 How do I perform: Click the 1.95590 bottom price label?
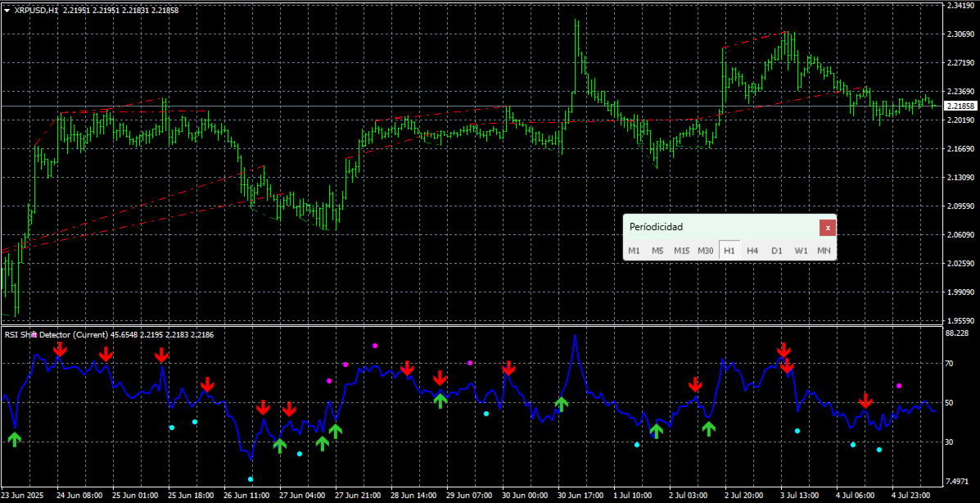tap(960, 320)
